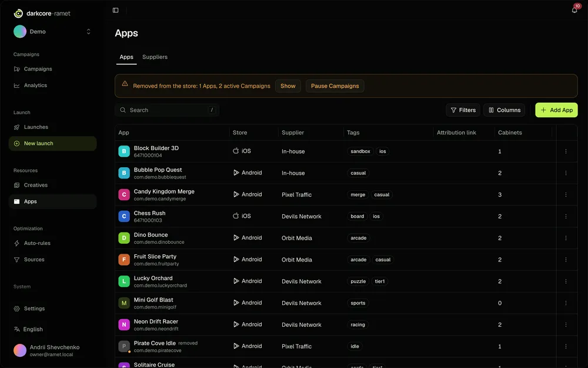
Task: Open the Apps sidebar item
Action: (x=52, y=201)
